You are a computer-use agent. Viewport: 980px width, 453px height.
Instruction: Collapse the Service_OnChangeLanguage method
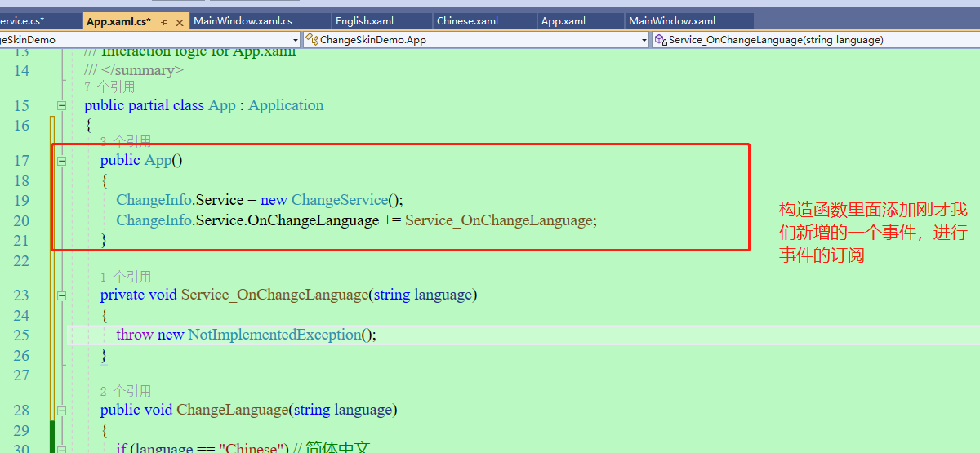click(x=61, y=295)
